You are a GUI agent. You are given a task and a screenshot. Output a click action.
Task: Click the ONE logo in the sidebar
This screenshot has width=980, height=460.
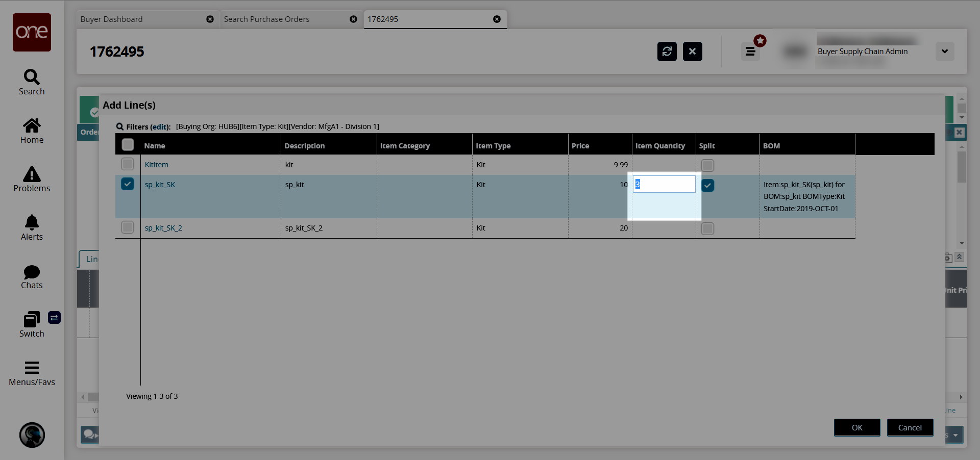(x=32, y=32)
